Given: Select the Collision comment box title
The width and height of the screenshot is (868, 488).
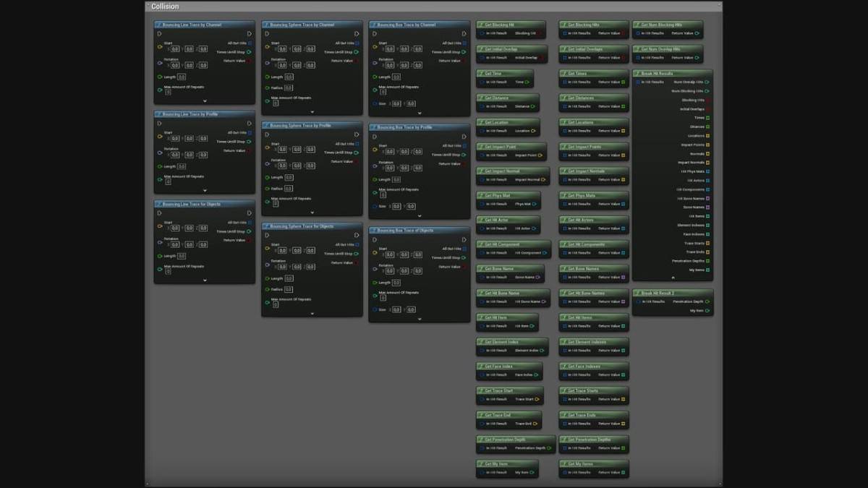Looking at the screenshot, I should (165, 7).
